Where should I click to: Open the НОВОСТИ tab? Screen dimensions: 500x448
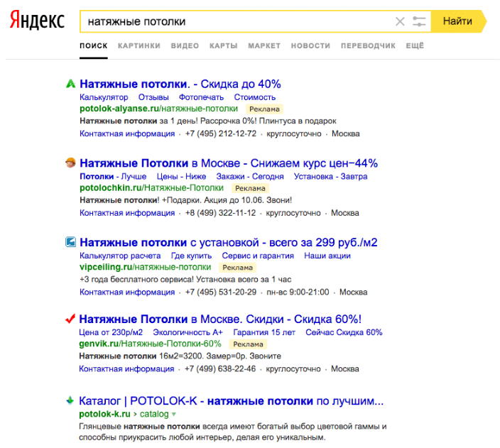[x=310, y=46]
